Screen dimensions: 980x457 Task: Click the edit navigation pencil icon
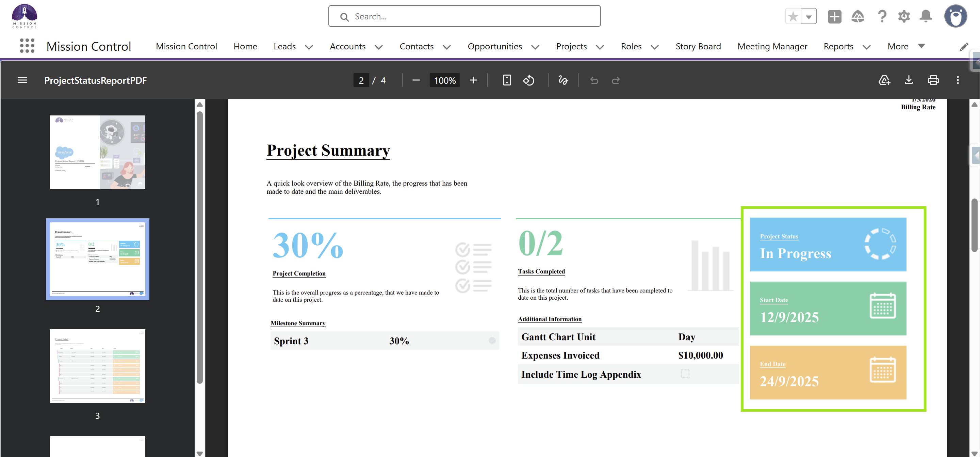click(x=964, y=46)
